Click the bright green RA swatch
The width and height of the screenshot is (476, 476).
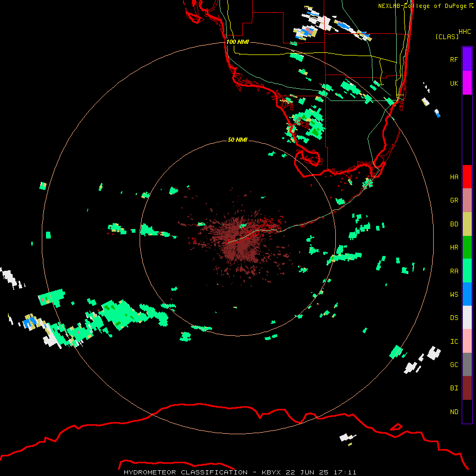point(467,271)
